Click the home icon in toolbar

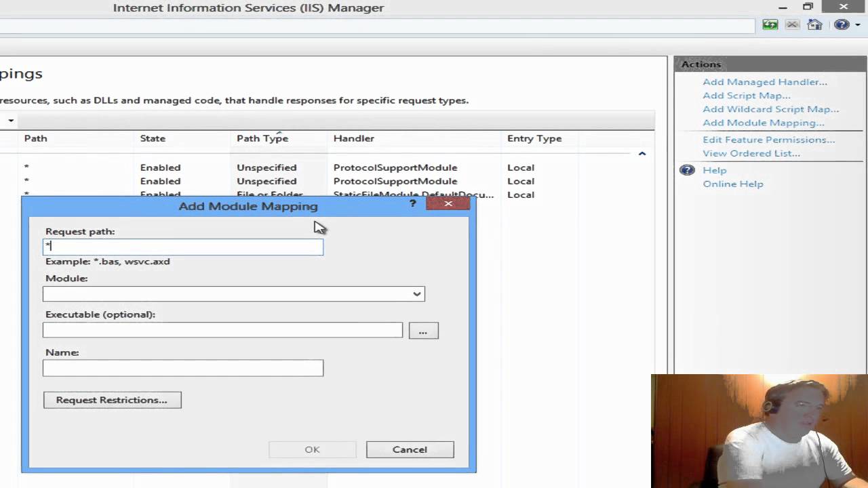coord(814,25)
